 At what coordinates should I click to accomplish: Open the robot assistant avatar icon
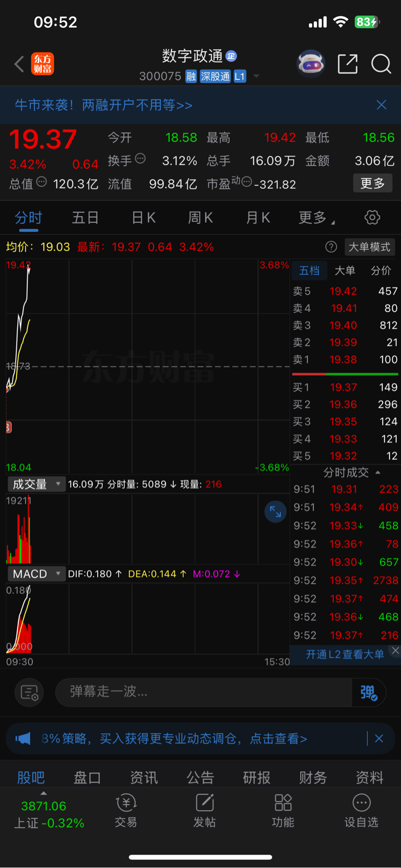pyautogui.click(x=311, y=64)
